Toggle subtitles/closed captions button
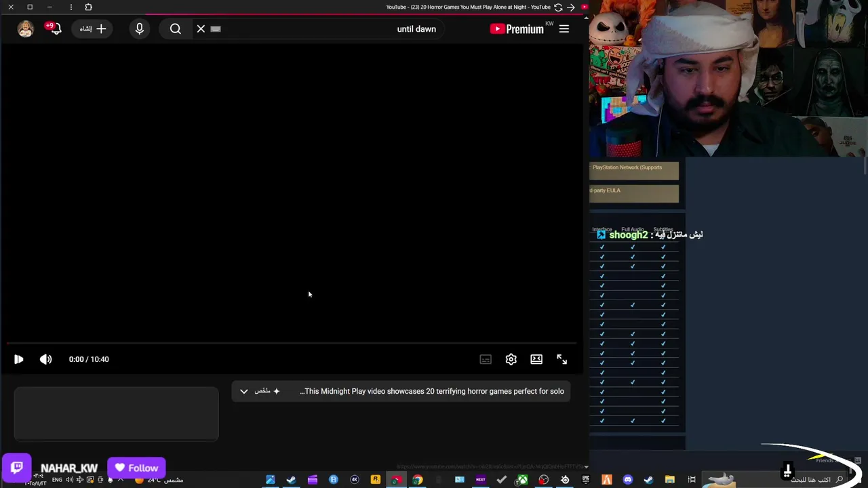Viewport: 868px width, 488px height. (486, 359)
